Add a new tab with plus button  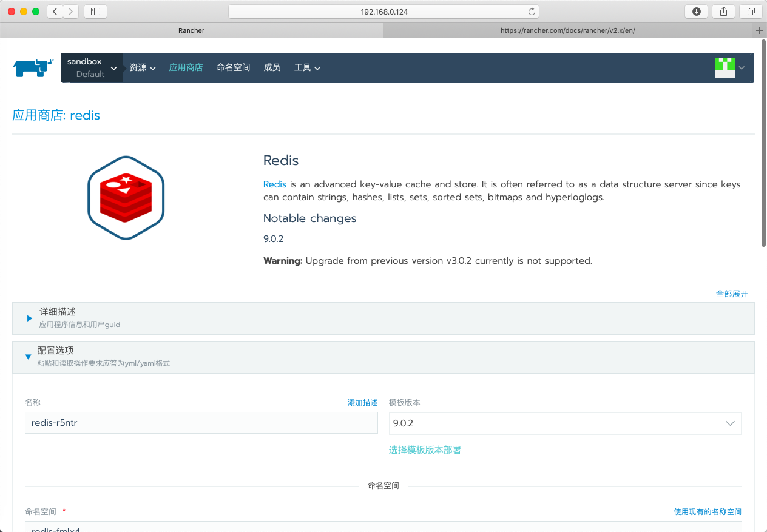(759, 30)
